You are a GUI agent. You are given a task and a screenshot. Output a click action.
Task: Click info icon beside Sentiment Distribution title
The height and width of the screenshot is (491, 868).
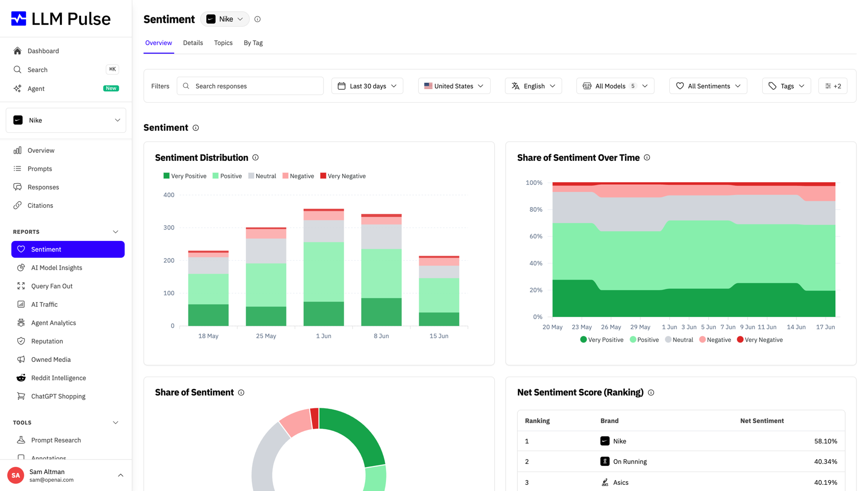click(x=255, y=158)
